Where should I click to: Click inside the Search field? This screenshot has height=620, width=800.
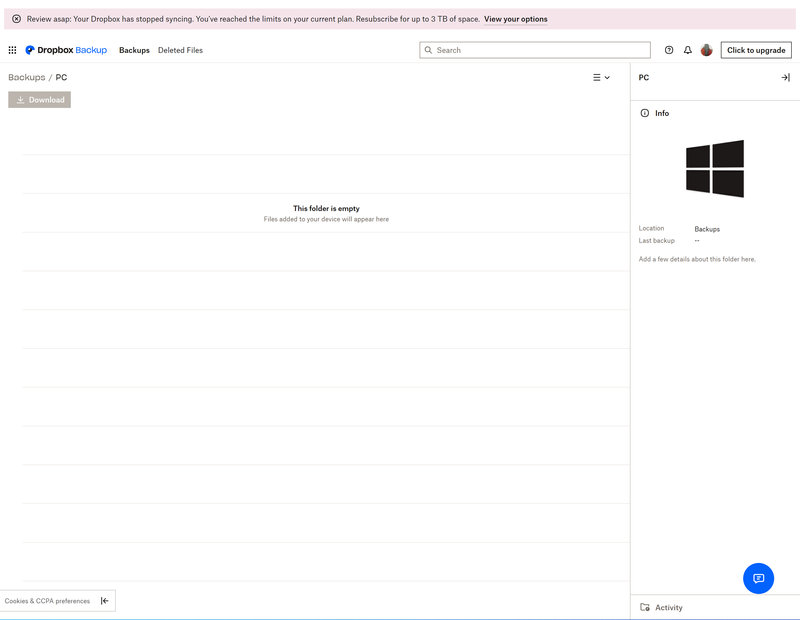(535, 49)
